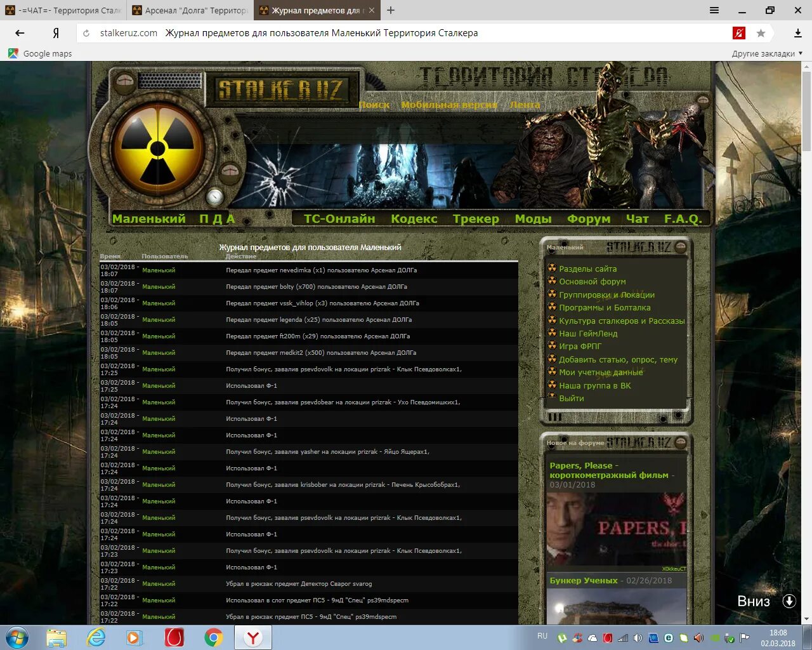Click the Yandex Browser taskbar button
Screen dimensions: 812x650
tap(253, 637)
